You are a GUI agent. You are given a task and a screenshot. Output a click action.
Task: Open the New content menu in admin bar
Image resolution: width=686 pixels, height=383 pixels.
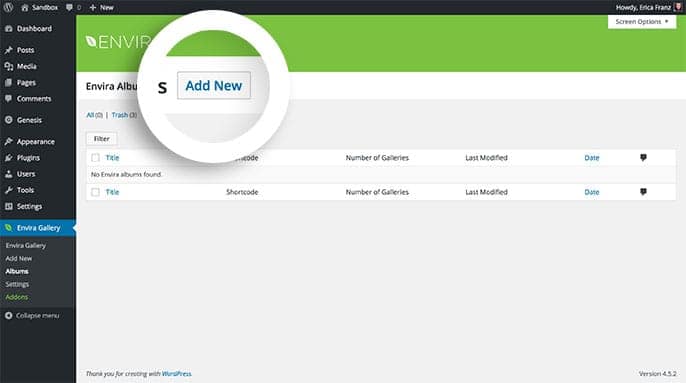[x=102, y=7]
